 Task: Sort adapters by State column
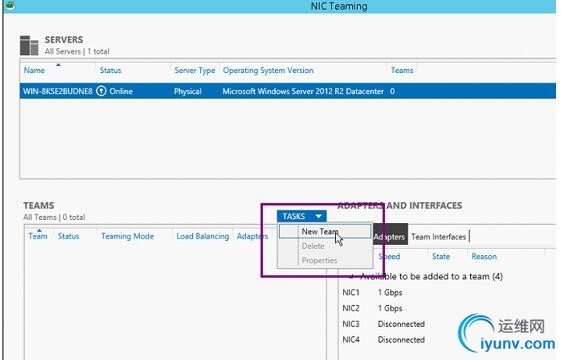pyautogui.click(x=441, y=256)
